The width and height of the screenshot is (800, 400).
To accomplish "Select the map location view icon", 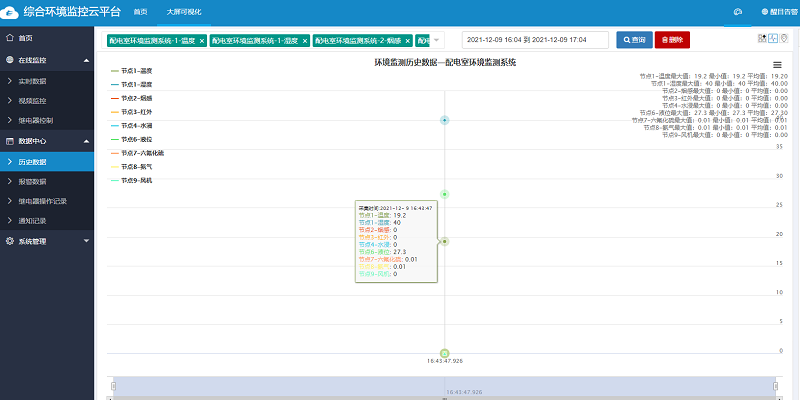I will [x=785, y=38].
